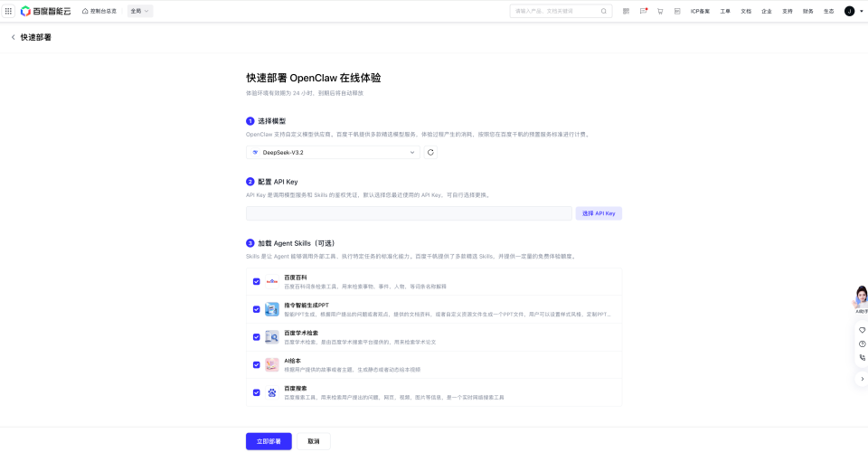This screenshot has height=452, width=868.
Task: Click the 指令智能生成PPT skill title
Action: pyautogui.click(x=307, y=305)
